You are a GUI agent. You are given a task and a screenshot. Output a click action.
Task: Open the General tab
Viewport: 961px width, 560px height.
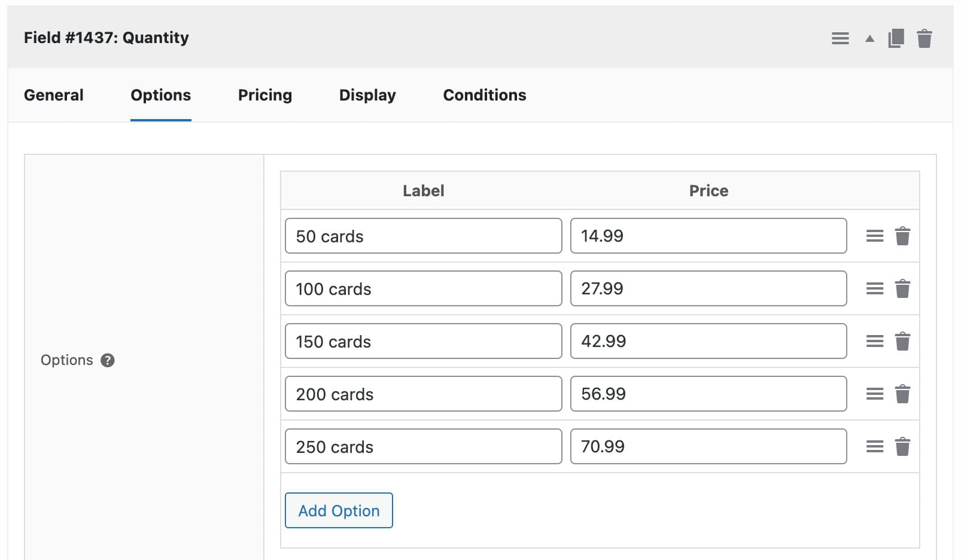pos(53,95)
